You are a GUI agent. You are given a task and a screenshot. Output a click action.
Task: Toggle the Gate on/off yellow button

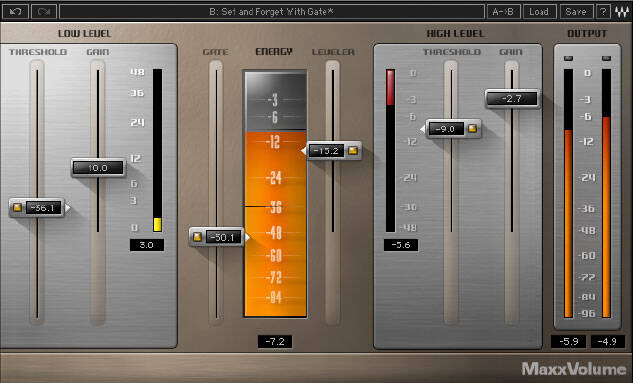coord(197,237)
